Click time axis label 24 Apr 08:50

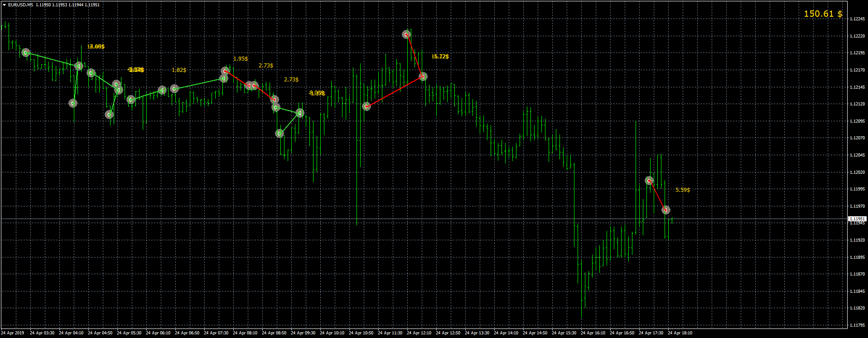pos(274,333)
